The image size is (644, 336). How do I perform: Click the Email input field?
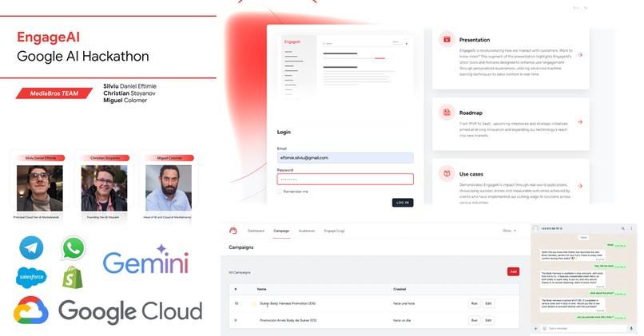pyautogui.click(x=345, y=157)
